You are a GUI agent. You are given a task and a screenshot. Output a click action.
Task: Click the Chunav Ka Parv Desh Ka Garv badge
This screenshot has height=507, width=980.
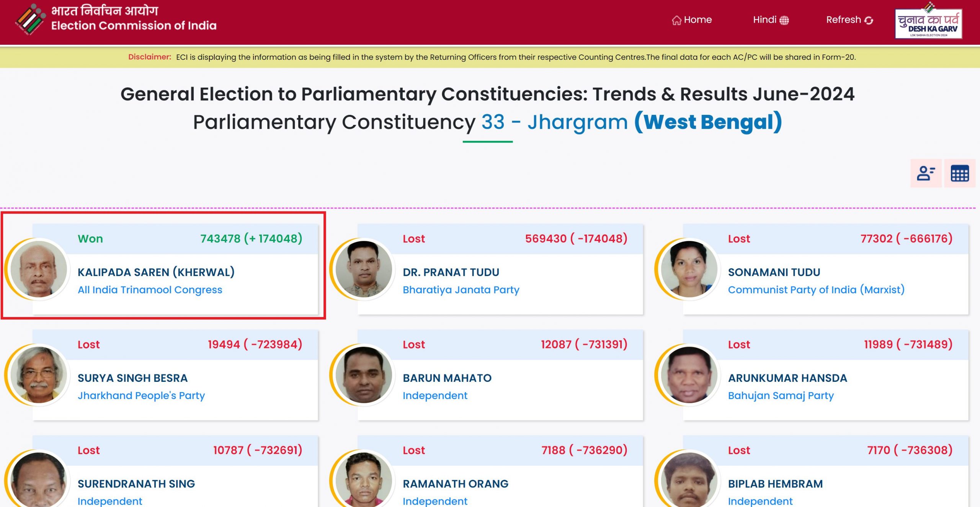click(x=928, y=21)
